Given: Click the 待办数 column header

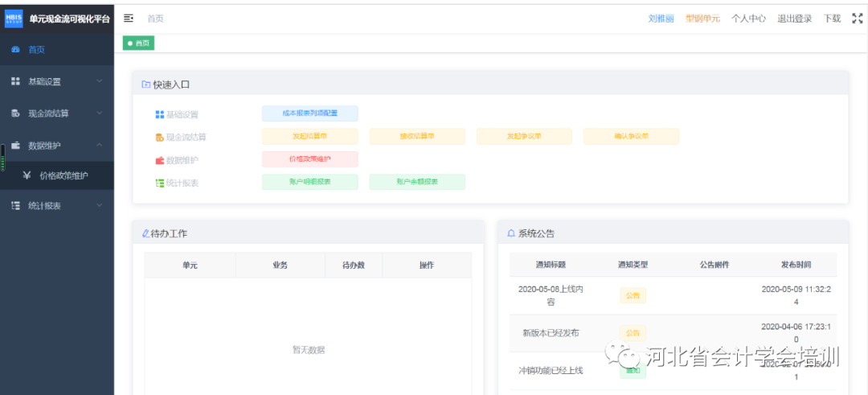Looking at the screenshot, I should coord(353,265).
